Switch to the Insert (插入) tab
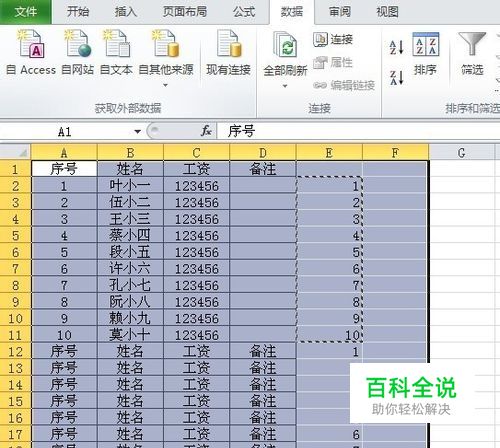Image resolution: width=500 pixels, height=448 pixels. (126, 12)
